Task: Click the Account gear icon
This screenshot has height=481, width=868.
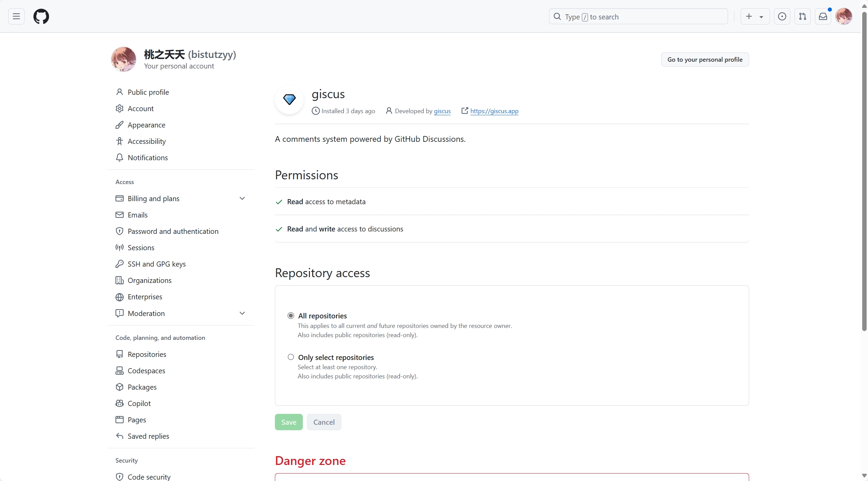Action: point(120,108)
